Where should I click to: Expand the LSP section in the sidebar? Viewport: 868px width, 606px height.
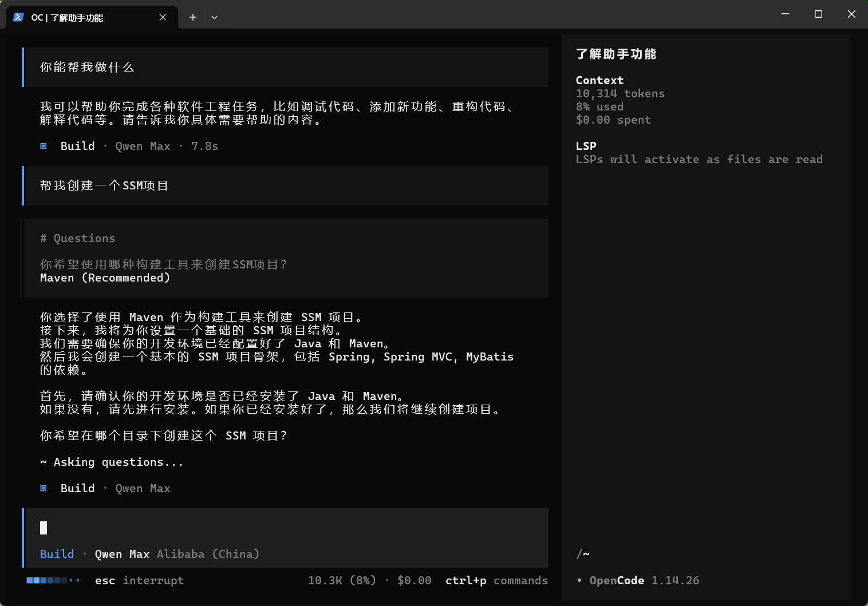[x=585, y=146]
